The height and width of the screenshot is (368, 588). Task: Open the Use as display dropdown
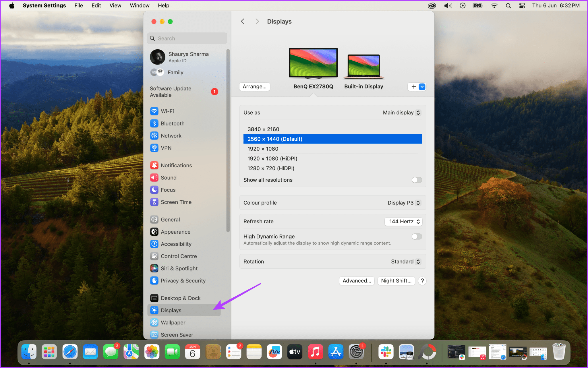[401, 113]
